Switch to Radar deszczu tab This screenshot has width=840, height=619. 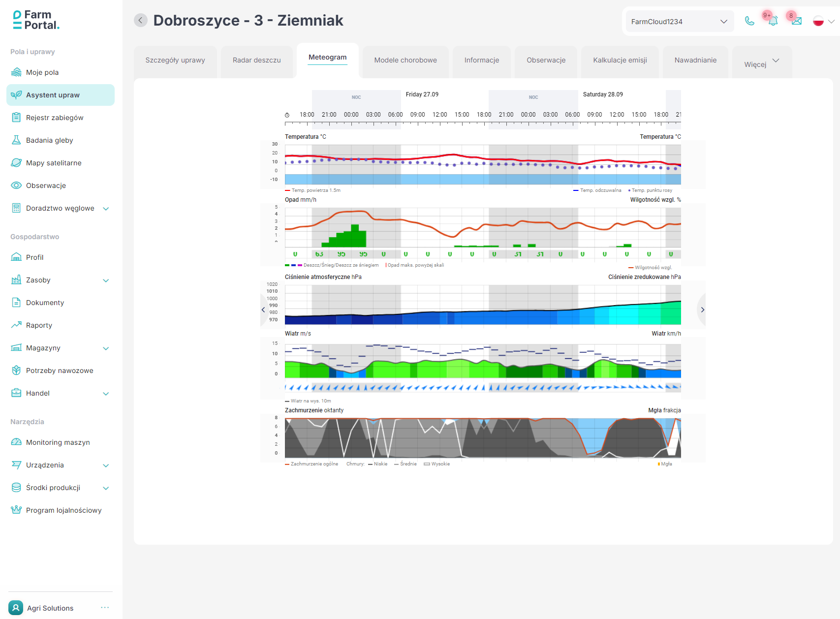[x=257, y=62]
